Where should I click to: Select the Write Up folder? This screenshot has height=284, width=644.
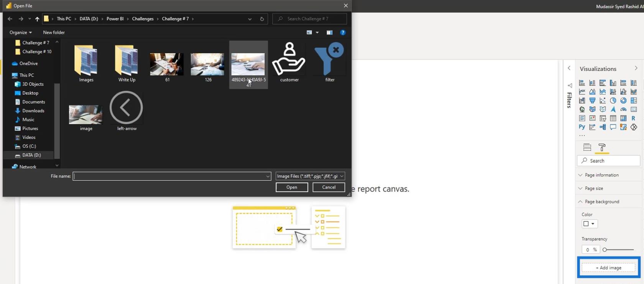pos(127,64)
